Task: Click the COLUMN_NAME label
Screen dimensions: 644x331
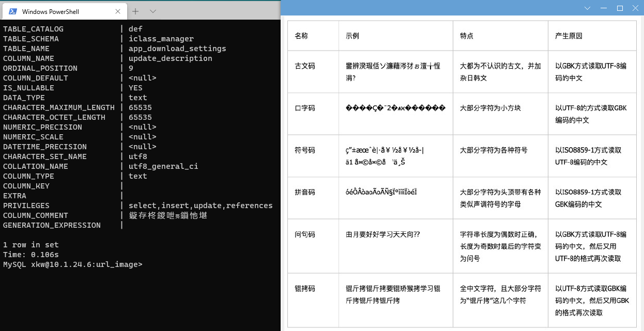Action: (28, 58)
